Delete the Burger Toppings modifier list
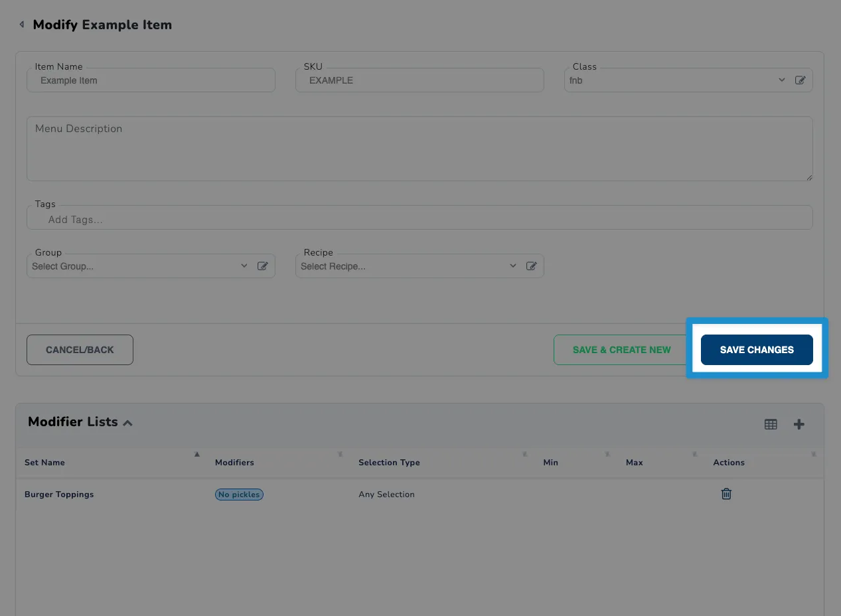841x616 pixels. (726, 494)
